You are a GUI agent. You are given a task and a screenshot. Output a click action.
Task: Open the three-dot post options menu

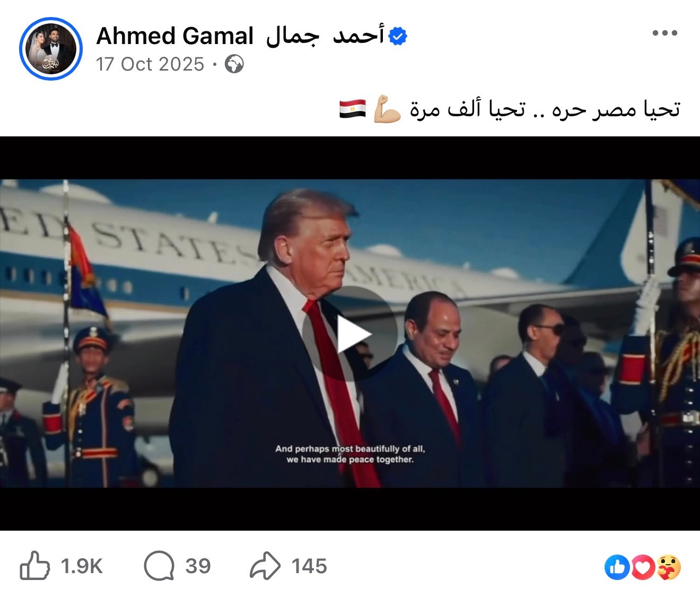[664, 33]
